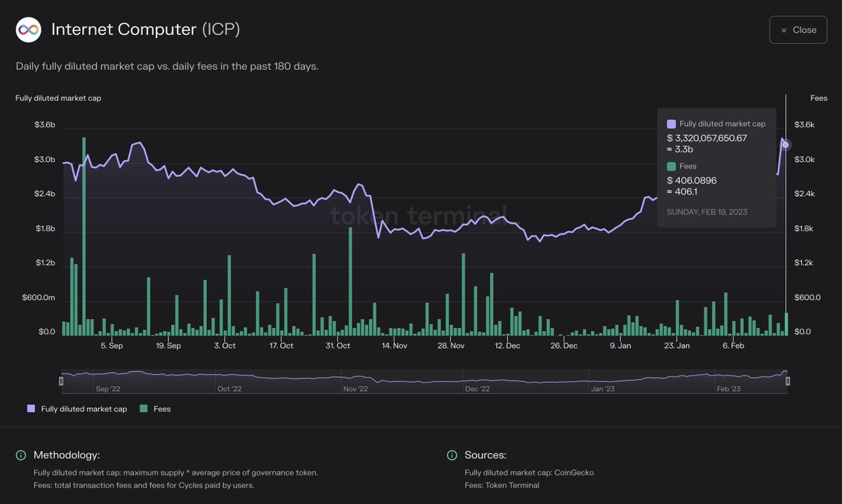The width and height of the screenshot is (842, 504).
Task: Click the token terminal watermark on the chart
Action: [x=420, y=214]
